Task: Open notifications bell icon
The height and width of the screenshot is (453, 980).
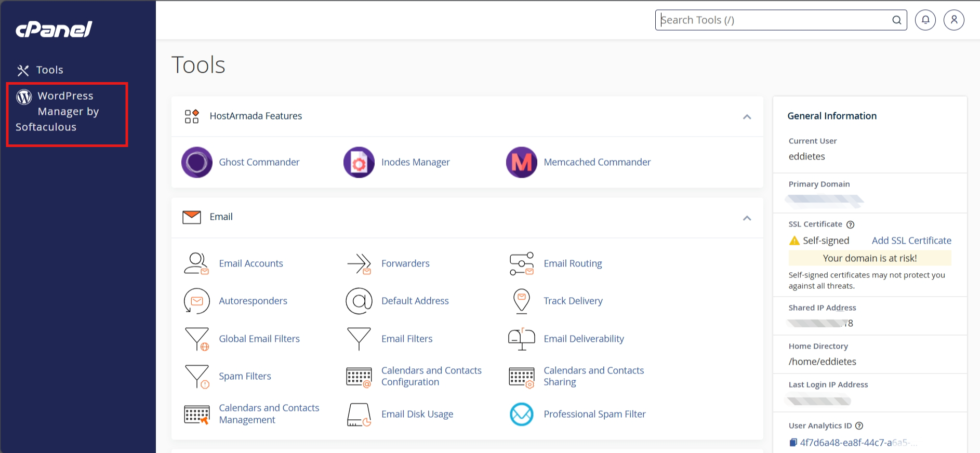Action: coord(925,20)
